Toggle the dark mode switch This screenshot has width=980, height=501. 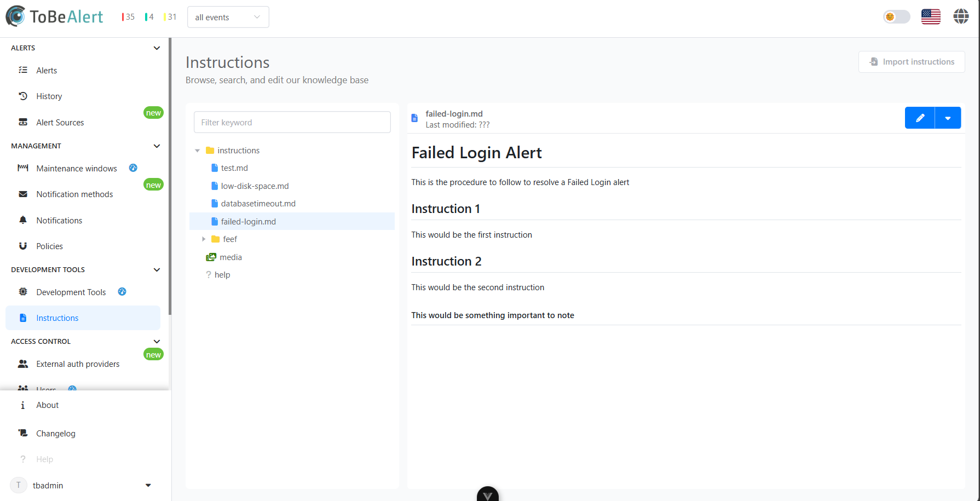tap(896, 17)
